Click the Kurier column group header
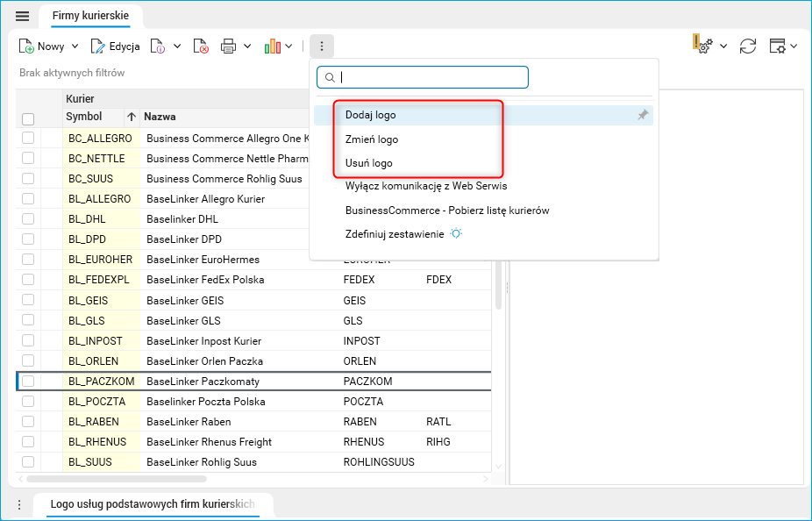Screen dimensions: 812x521 (81, 98)
